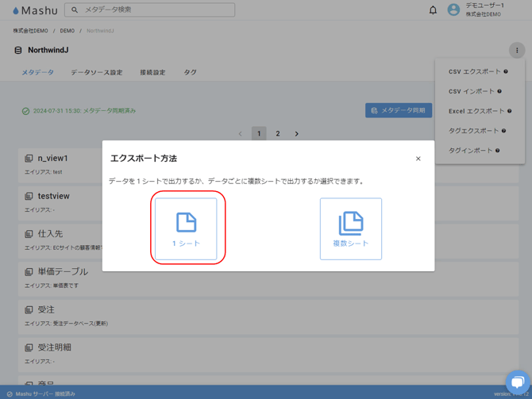Select CSV エクスポート menu entry
532x399 pixels.
(x=474, y=71)
